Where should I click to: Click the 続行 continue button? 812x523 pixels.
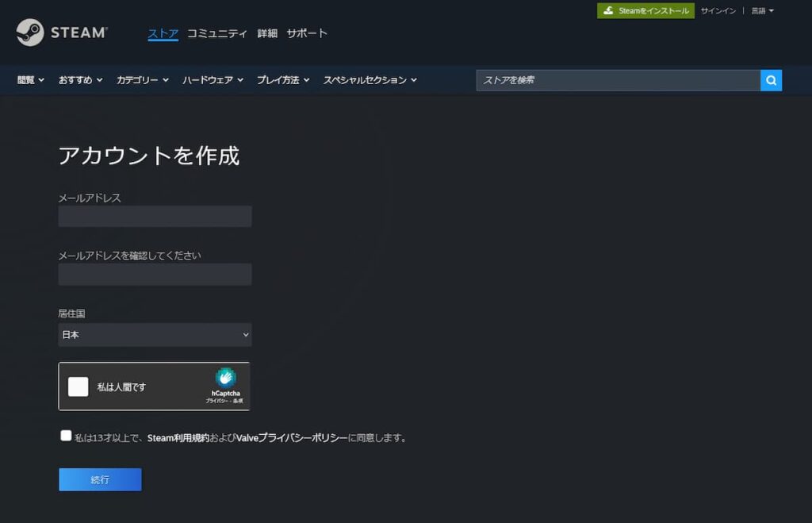(x=100, y=479)
